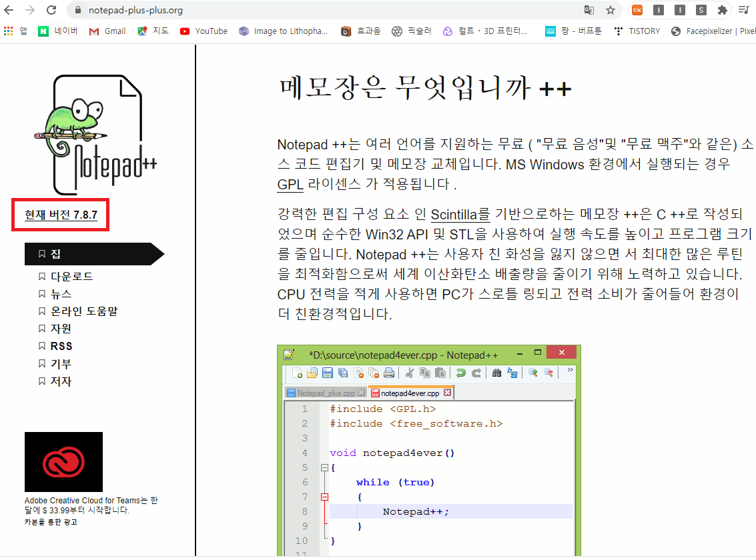The height and width of the screenshot is (560, 756).
Task: Close the Notepad_plus.cpp tab with its X
Action: coord(361,393)
